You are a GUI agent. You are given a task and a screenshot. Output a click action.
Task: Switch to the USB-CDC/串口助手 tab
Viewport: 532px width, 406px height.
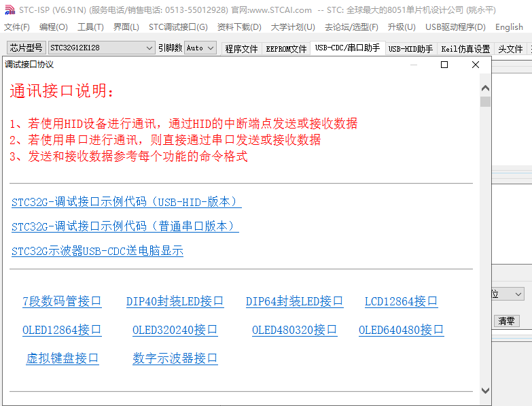[347, 48]
